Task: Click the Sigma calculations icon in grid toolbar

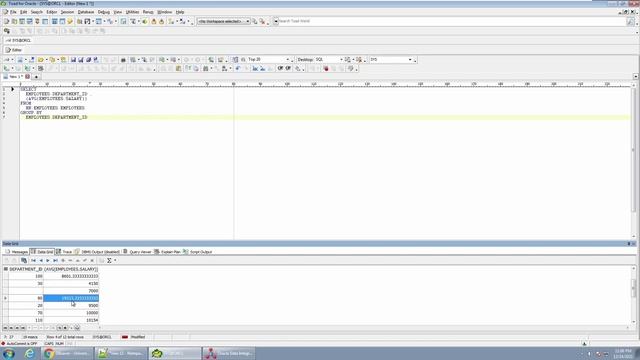Action: [x=109, y=260]
